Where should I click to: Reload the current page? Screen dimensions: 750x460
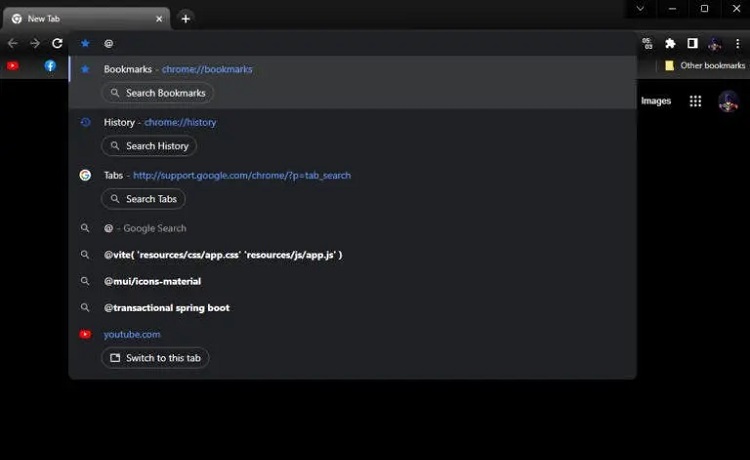57,44
